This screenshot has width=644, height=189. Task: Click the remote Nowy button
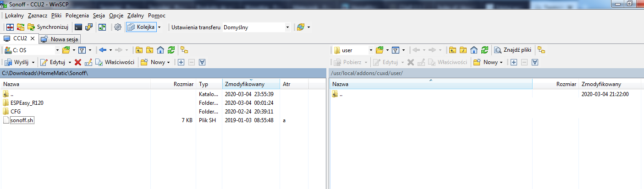486,62
